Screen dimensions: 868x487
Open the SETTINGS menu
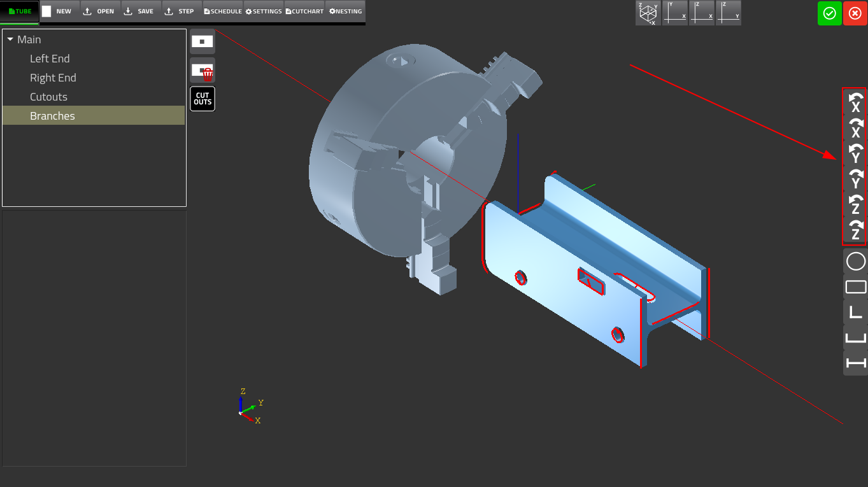click(263, 11)
